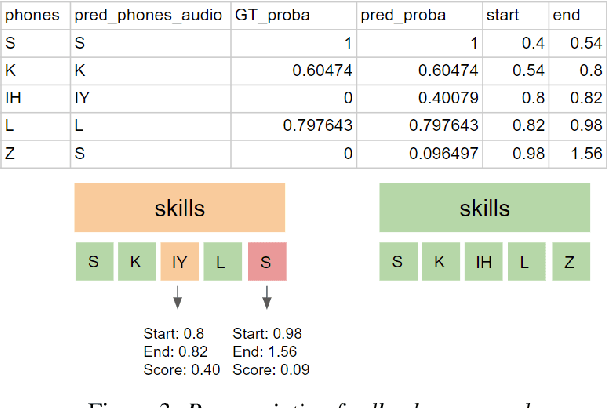The width and height of the screenshot is (608, 408).
Task: Select the end cell showing 1.56
Action: click(x=579, y=153)
